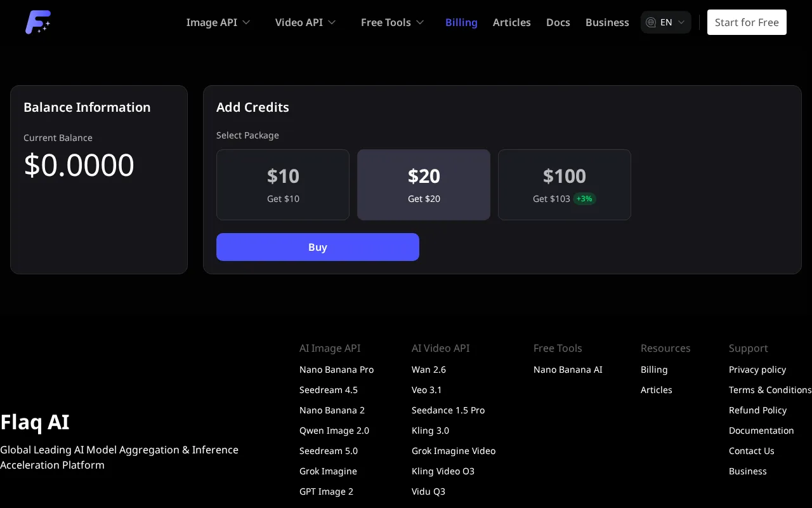The height and width of the screenshot is (508, 812).
Task: Open Seedream 5.0 footer link
Action: 329,451
